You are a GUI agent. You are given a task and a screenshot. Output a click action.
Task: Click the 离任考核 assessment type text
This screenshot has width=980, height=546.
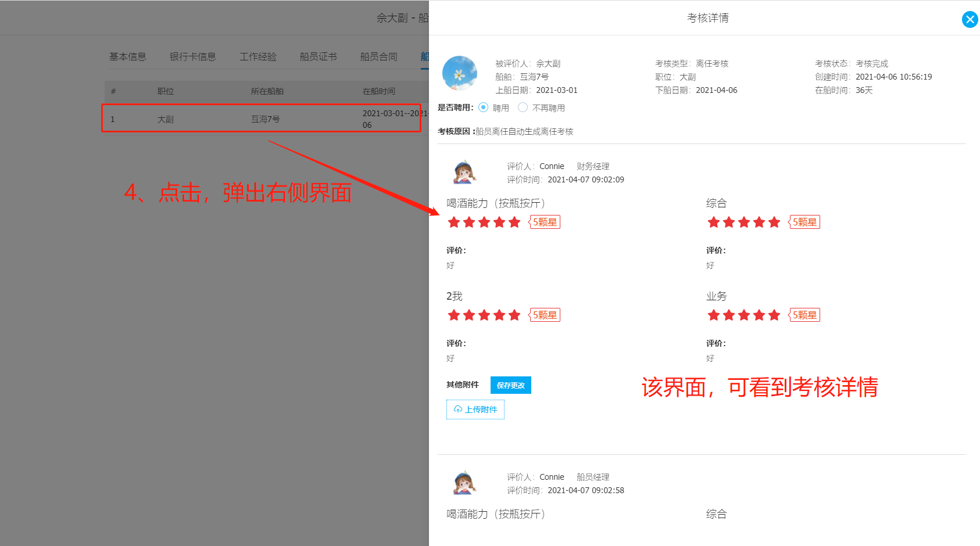click(712, 63)
